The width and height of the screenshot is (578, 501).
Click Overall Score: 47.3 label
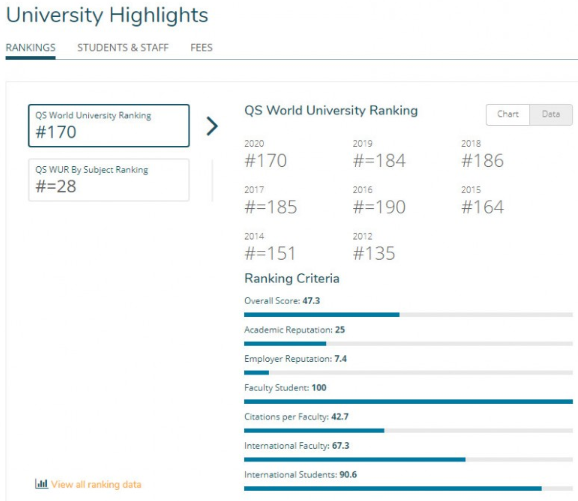coord(282,301)
